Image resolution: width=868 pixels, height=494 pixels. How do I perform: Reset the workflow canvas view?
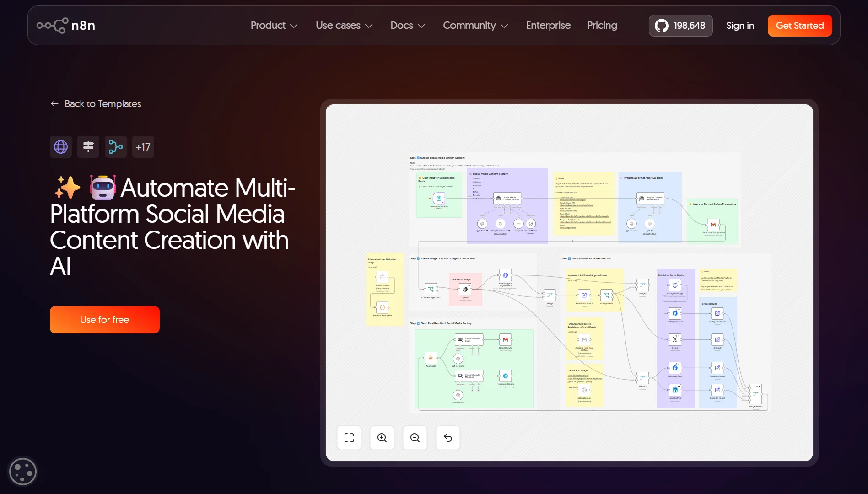(x=448, y=438)
